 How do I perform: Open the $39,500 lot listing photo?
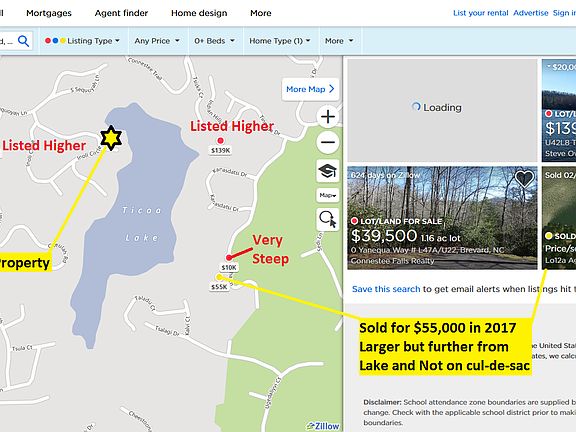[x=442, y=218]
